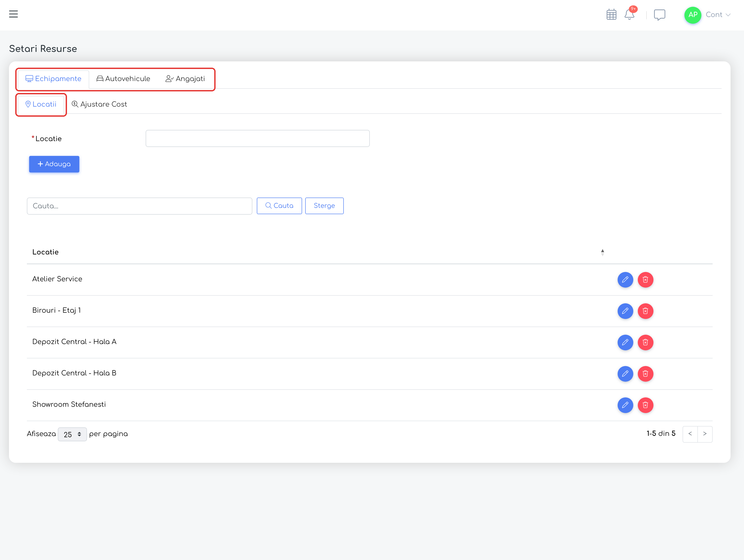Open the chat messages icon
Image resolution: width=744 pixels, height=560 pixels.
(659, 15)
